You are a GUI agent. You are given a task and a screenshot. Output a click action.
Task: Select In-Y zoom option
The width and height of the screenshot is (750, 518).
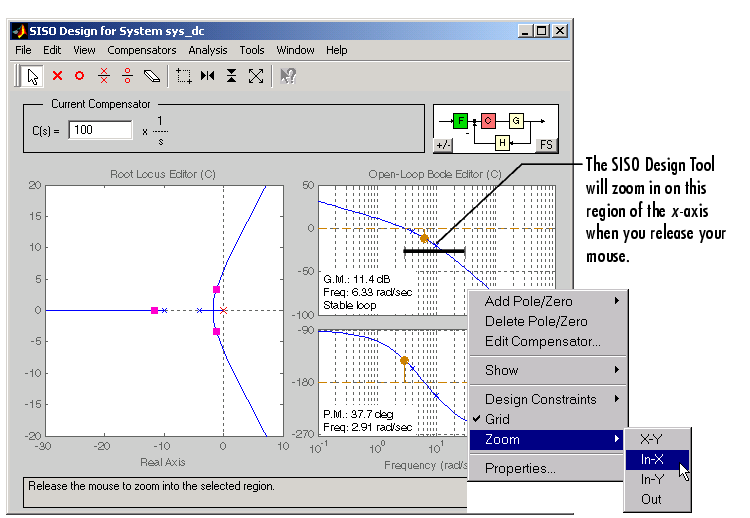pos(657,479)
